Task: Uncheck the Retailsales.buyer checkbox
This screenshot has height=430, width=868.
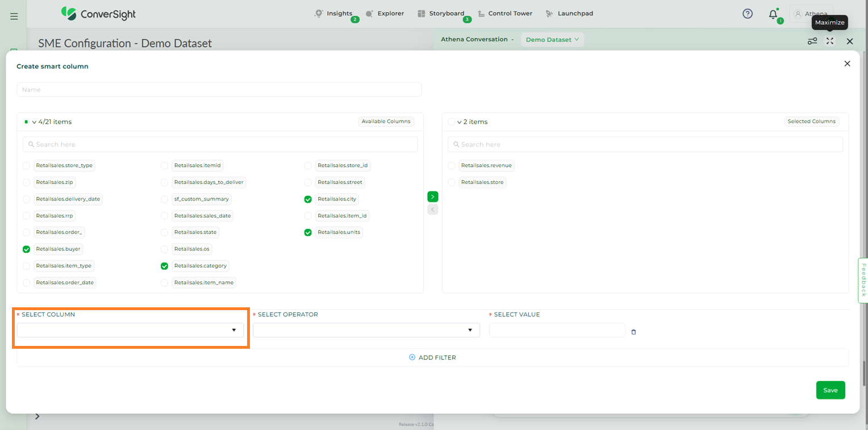Action: [x=27, y=249]
